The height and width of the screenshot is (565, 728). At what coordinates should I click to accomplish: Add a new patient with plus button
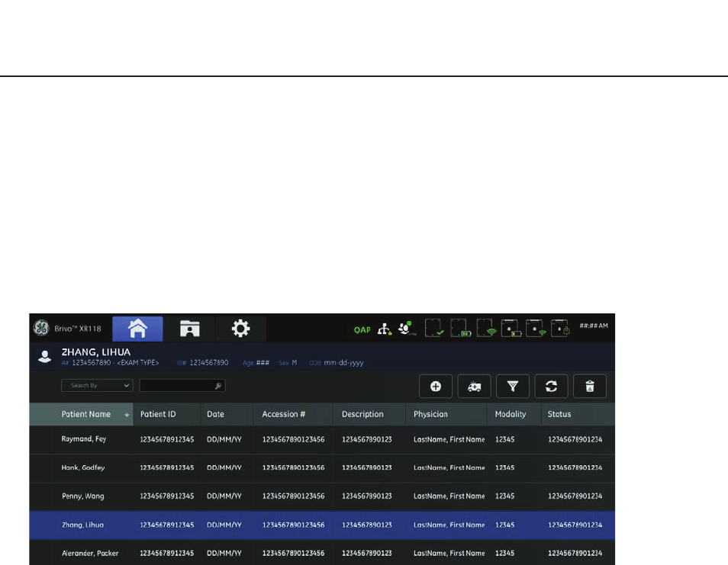coord(436,387)
